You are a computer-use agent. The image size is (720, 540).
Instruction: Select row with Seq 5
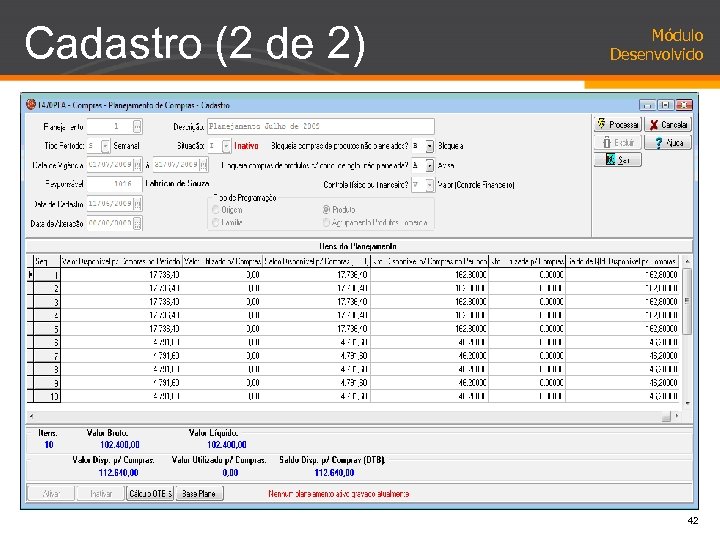click(353, 329)
